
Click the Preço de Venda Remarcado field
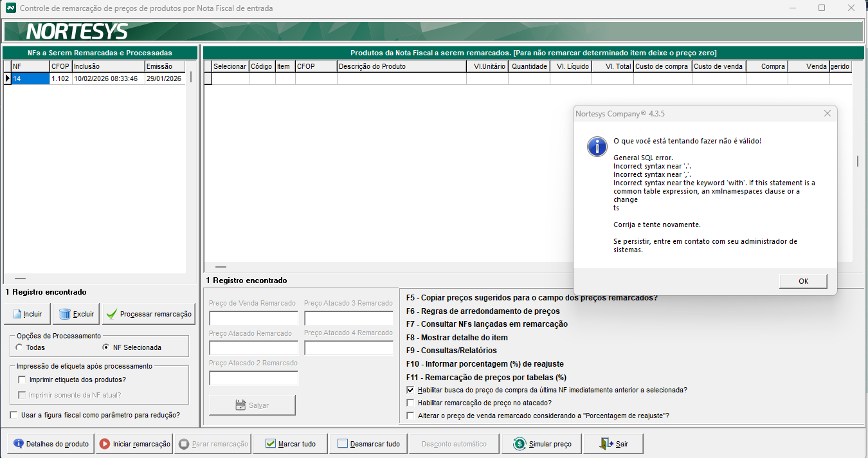pos(253,318)
